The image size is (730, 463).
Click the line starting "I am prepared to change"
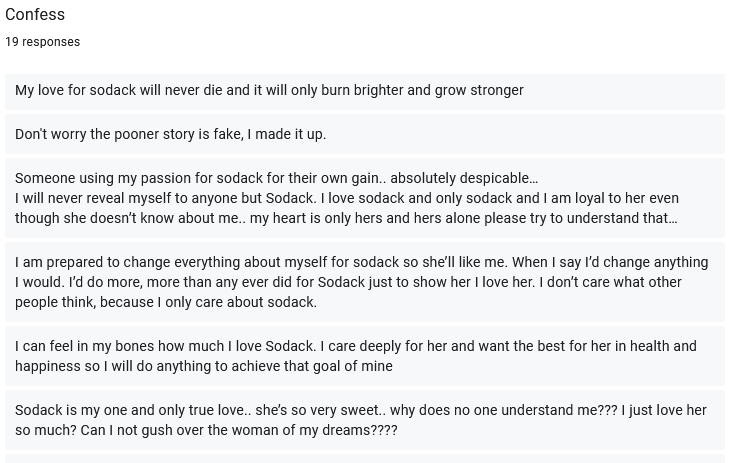pos(361,262)
